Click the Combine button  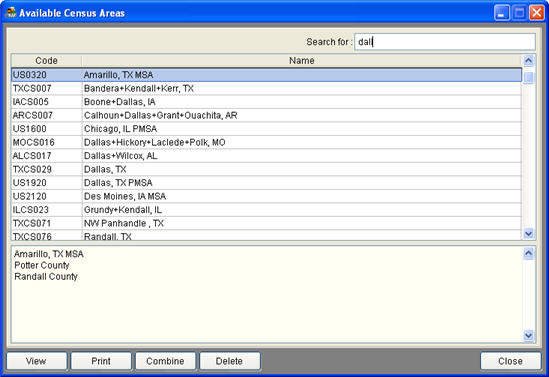[x=165, y=361]
